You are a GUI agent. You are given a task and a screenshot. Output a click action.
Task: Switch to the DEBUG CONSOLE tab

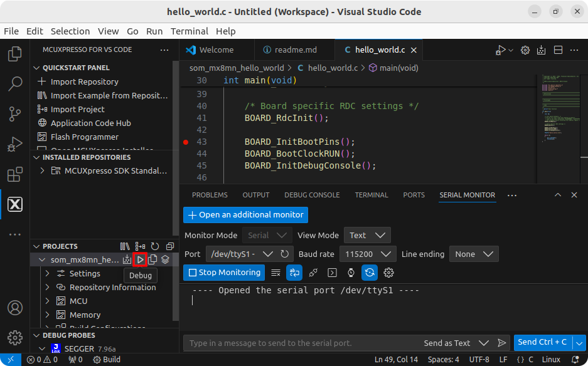pos(312,195)
